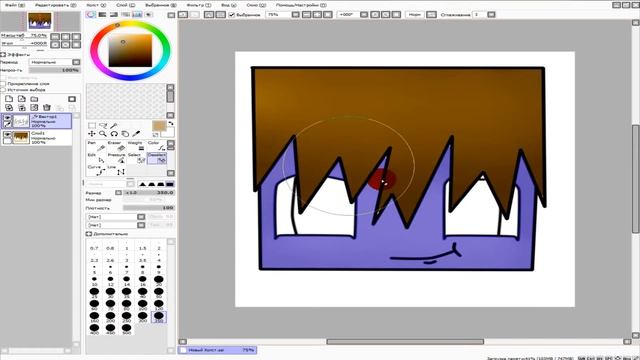The height and width of the screenshot is (360, 640).
Task: Collapse the Эффекты section
Action: [3, 54]
